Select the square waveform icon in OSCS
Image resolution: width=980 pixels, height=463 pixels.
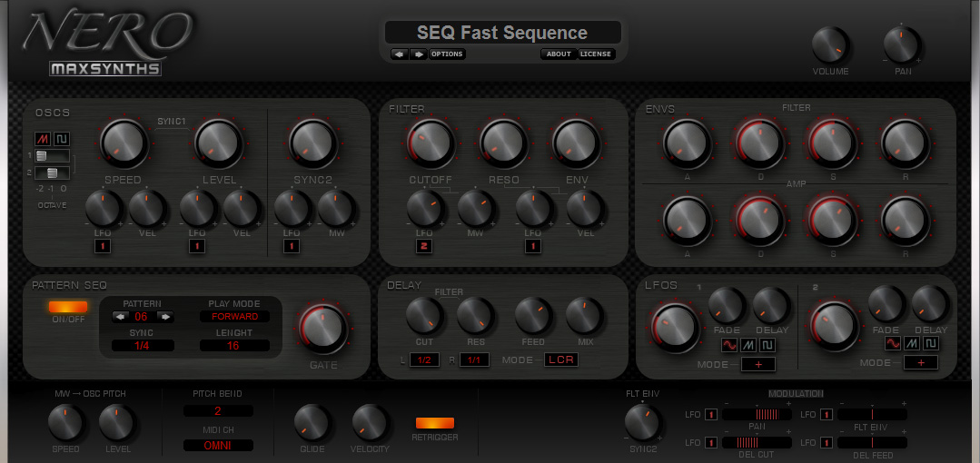coord(61,139)
